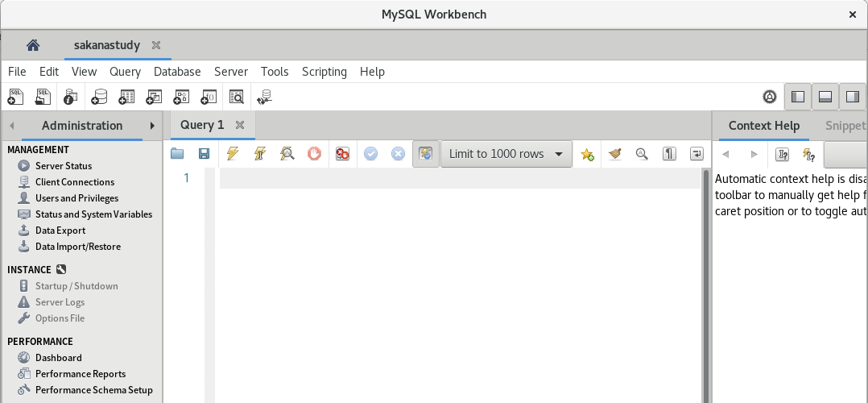Open the Query menu

pyautogui.click(x=125, y=72)
